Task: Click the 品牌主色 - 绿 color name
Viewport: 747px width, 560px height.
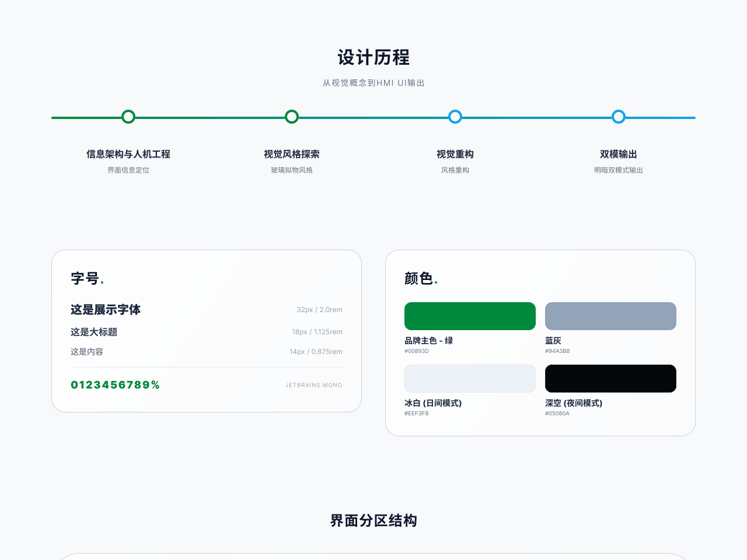Action: (429, 341)
